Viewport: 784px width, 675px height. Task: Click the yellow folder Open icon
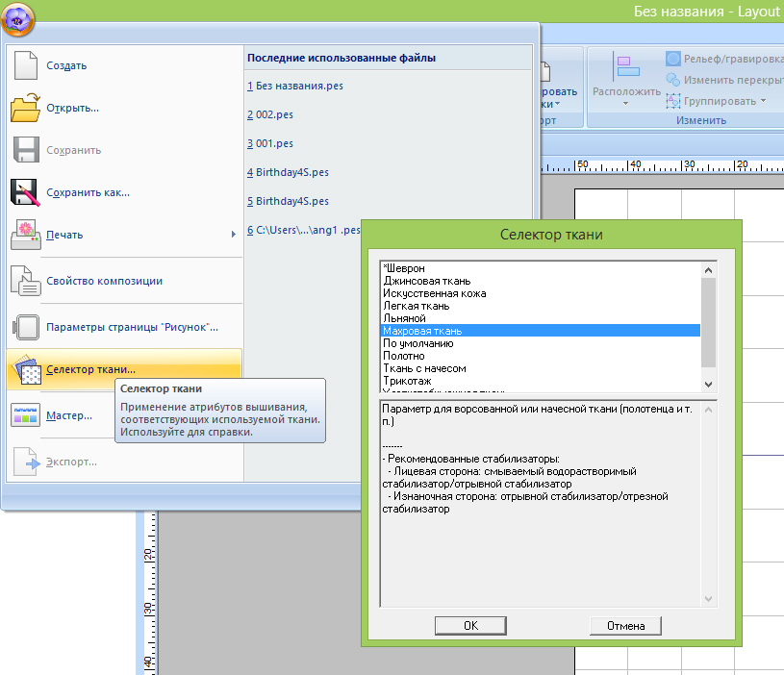click(x=25, y=108)
